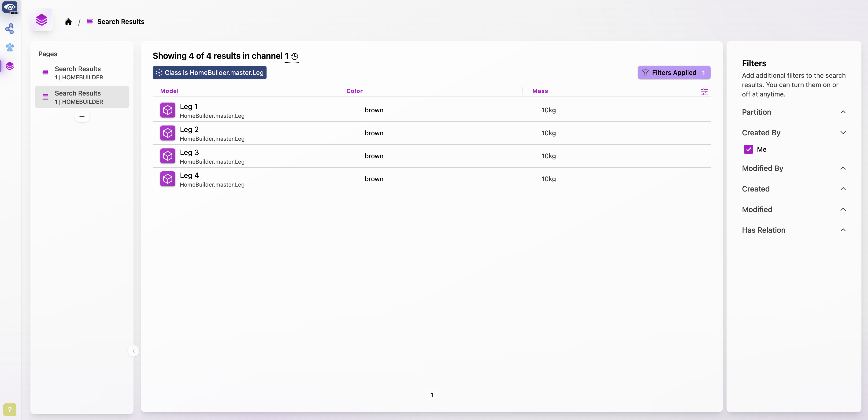
Task: Click the Pages panel heading
Action: [48, 54]
